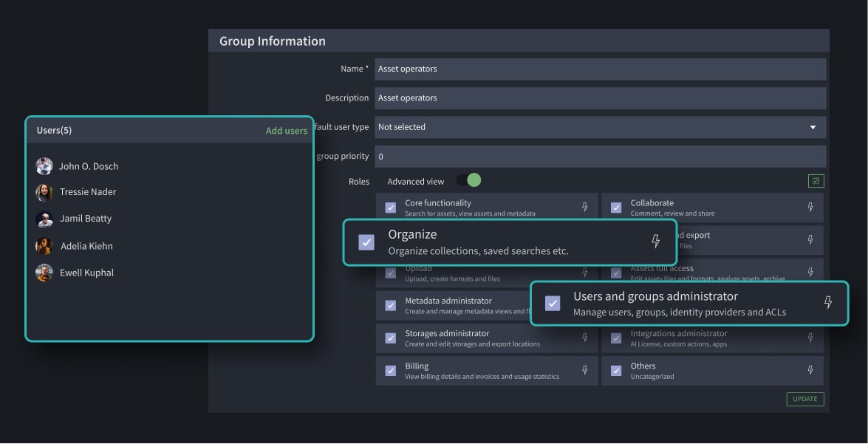868x444 pixels.
Task: Click green select-all icon beside Roles
Action: (816, 181)
